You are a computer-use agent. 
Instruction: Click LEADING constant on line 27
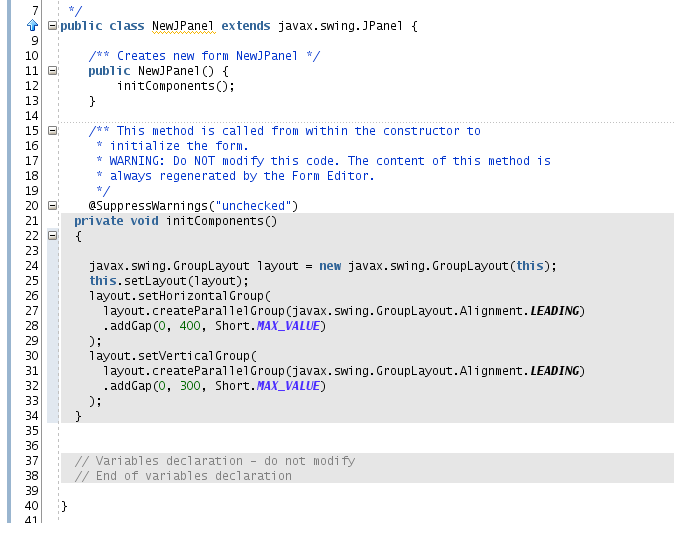click(x=555, y=311)
